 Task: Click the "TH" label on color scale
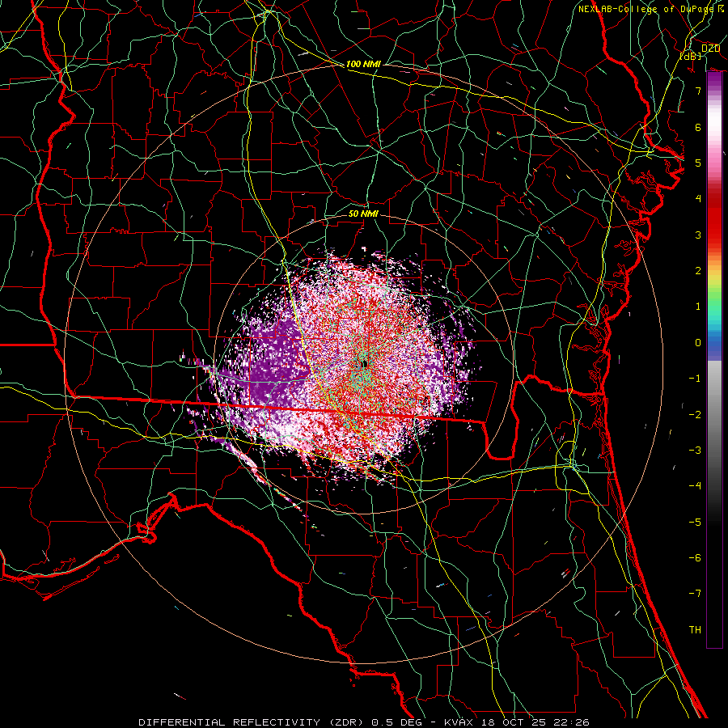pos(695,630)
